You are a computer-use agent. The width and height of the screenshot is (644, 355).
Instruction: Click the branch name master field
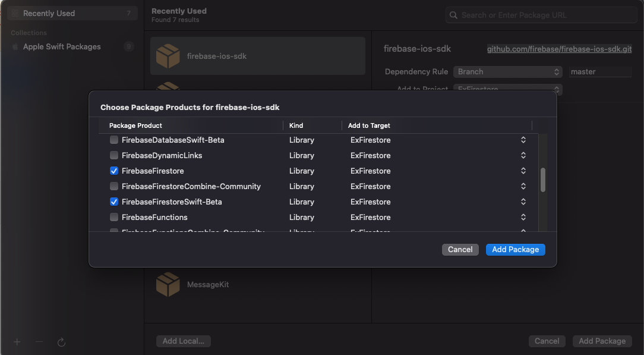tap(599, 71)
